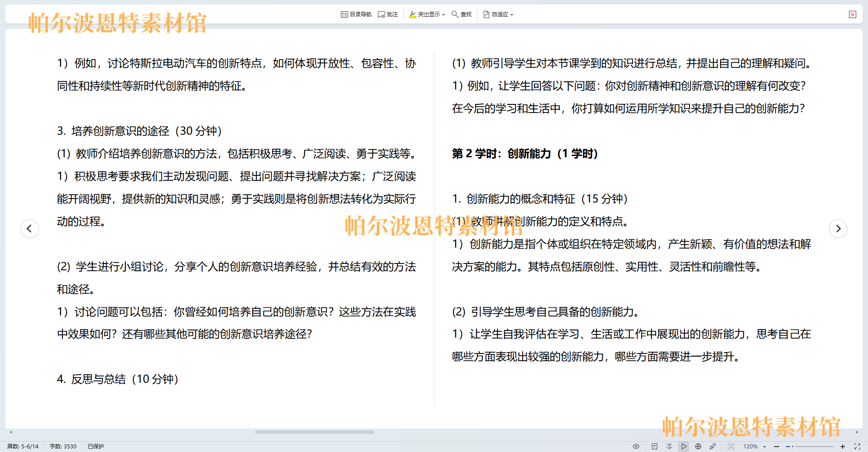
Task: Click the 已保护 protection status
Action: tap(96, 446)
